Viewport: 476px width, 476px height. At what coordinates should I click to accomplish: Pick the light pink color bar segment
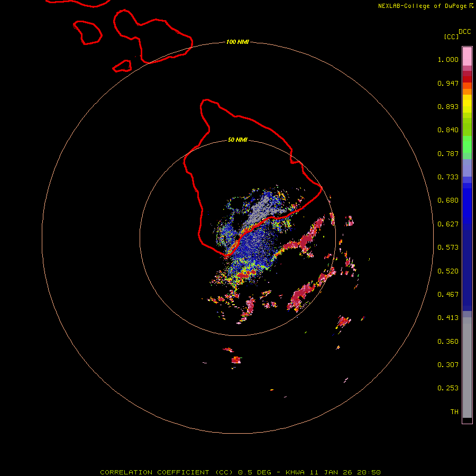tap(467, 57)
